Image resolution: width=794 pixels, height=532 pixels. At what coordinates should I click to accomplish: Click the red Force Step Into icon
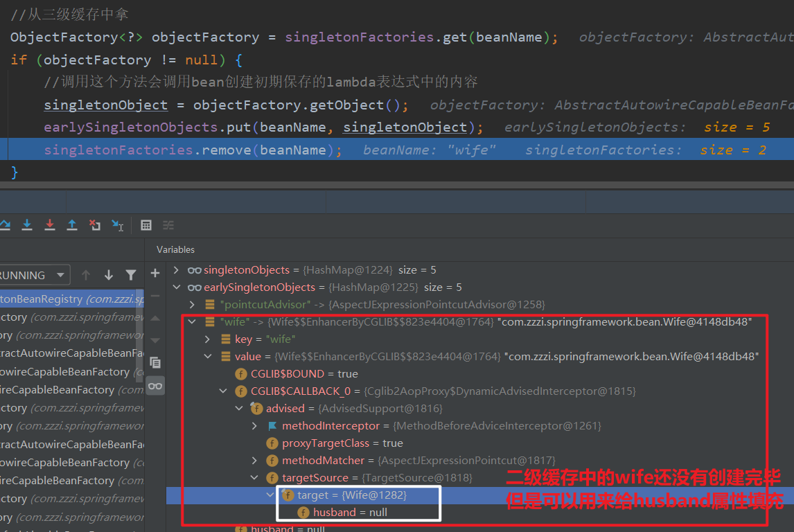[49, 225]
